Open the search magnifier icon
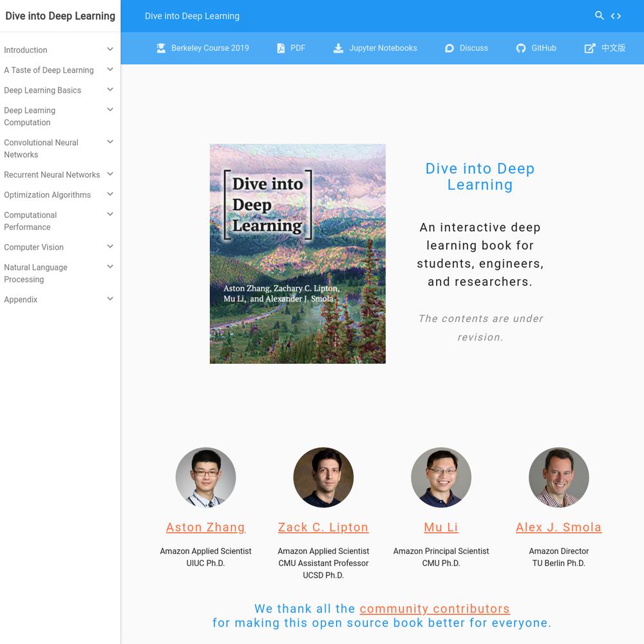 coord(599,15)
